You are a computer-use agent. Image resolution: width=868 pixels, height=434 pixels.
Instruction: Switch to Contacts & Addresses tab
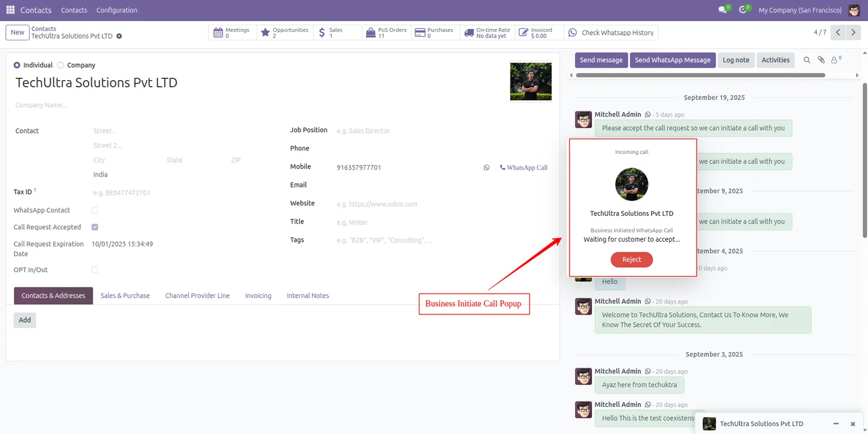tap(54, 295)
